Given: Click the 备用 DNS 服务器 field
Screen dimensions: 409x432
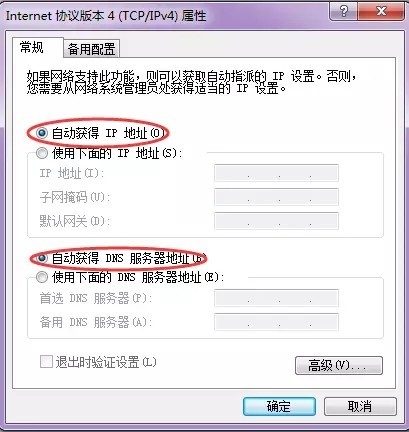Looking at the screenshot, I should tap(276, 322).
